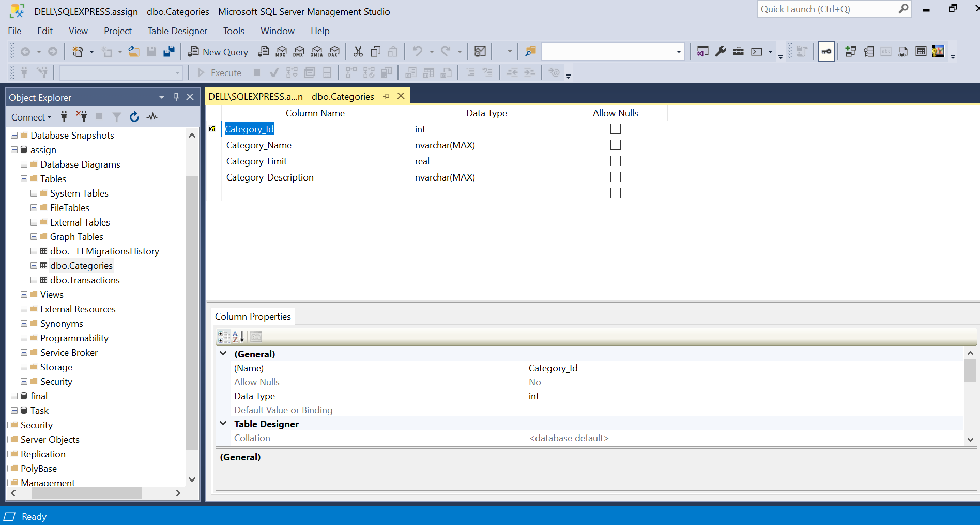
Task: Open a new XMLA query
Action: coord(317,52)
